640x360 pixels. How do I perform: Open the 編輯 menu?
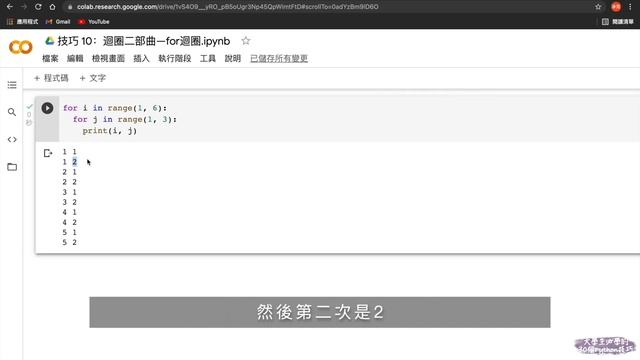point(75,58)
